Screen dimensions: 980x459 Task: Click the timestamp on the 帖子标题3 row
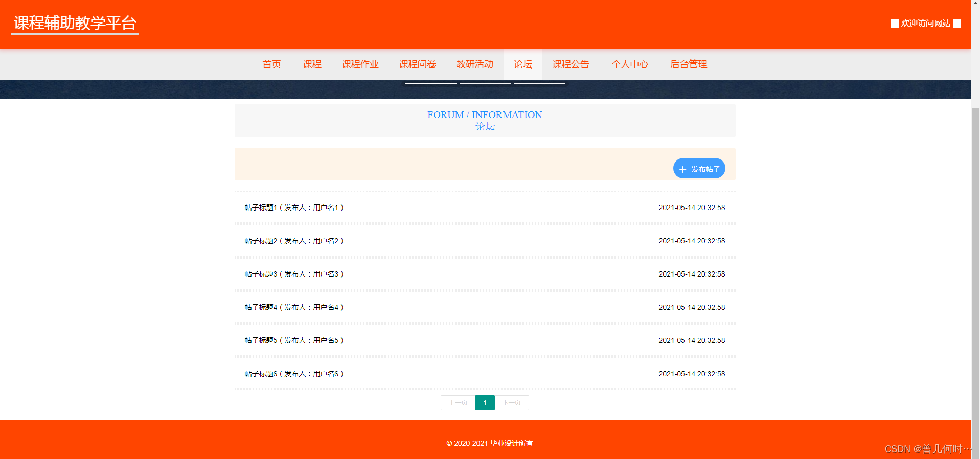coord(692,274)
